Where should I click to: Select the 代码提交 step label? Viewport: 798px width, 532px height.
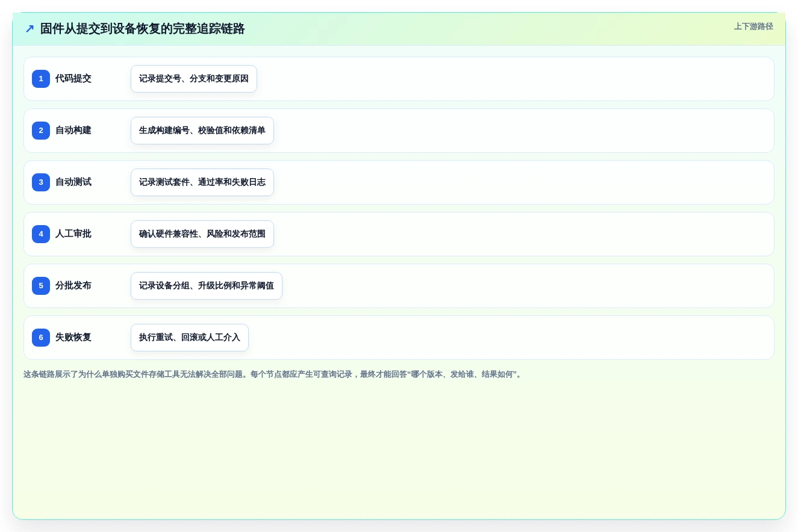(73, 79)
